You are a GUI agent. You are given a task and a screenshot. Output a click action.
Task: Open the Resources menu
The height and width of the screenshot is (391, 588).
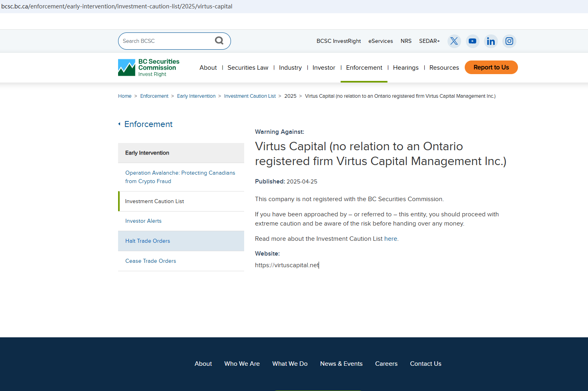point(444,68)
